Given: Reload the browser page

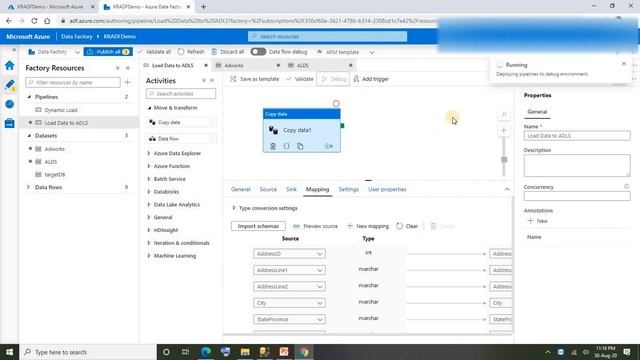Looking at the screenshot, I should click(34, 20).
